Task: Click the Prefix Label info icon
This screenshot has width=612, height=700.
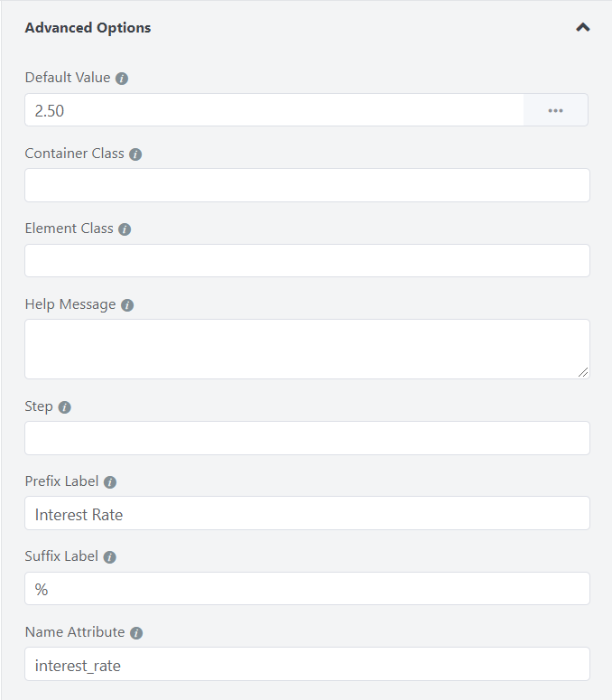Action: pyautogui.click(x=110, y=482)
